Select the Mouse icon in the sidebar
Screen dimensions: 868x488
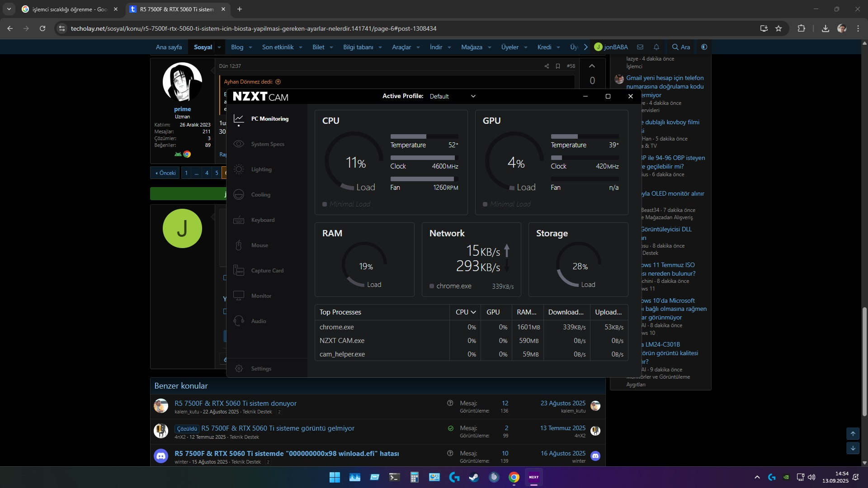tap(239, 245)
